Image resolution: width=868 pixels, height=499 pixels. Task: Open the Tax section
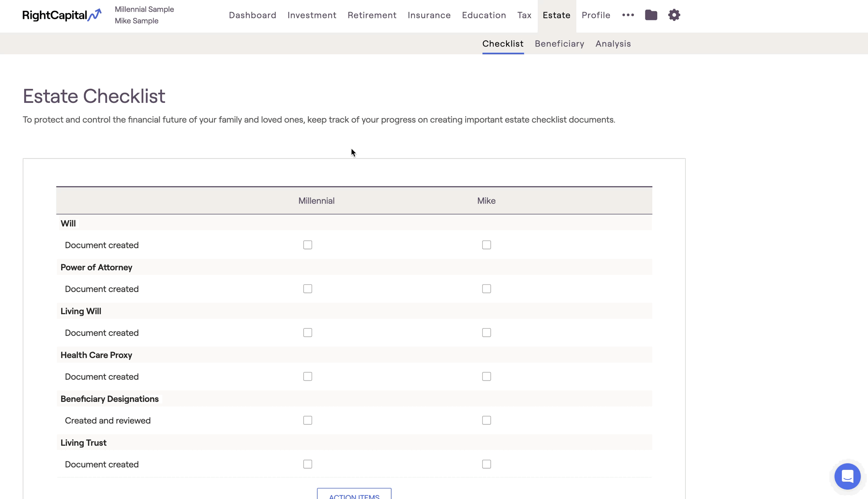tap(524, 15)
